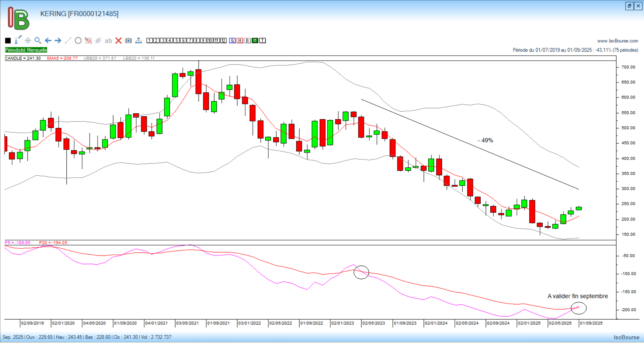
Task: Switch periodicity with the B button
Action: pyautogui.click(x=247, y=41)
